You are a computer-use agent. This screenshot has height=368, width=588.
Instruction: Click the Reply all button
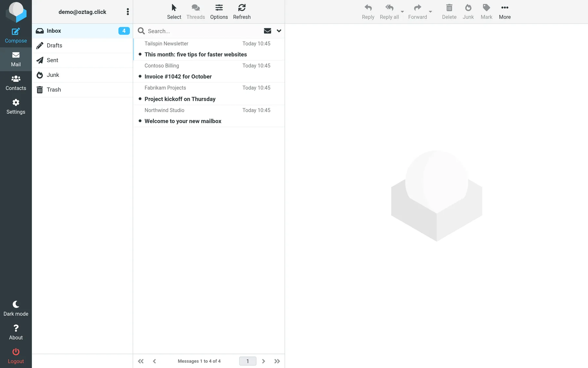click(389, 12)
